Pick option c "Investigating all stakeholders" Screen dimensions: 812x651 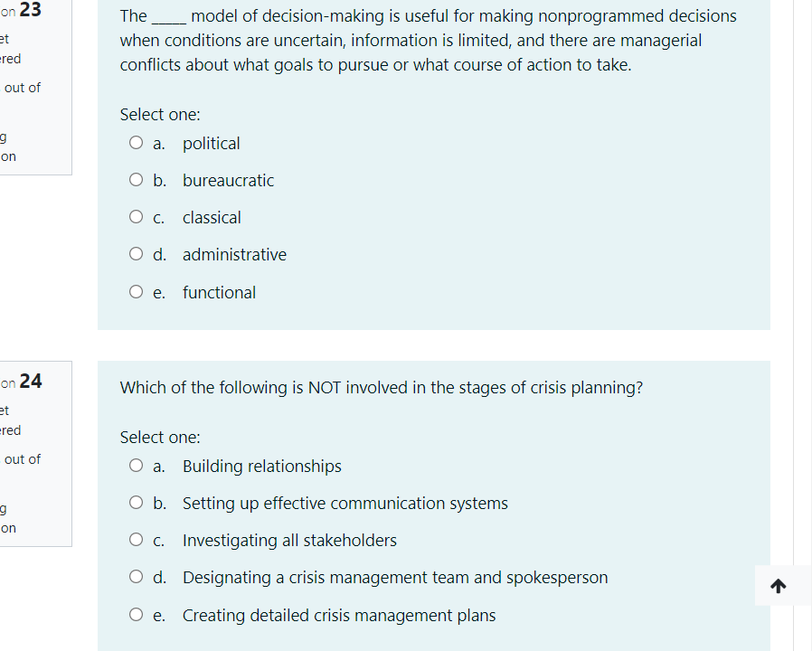136,540
